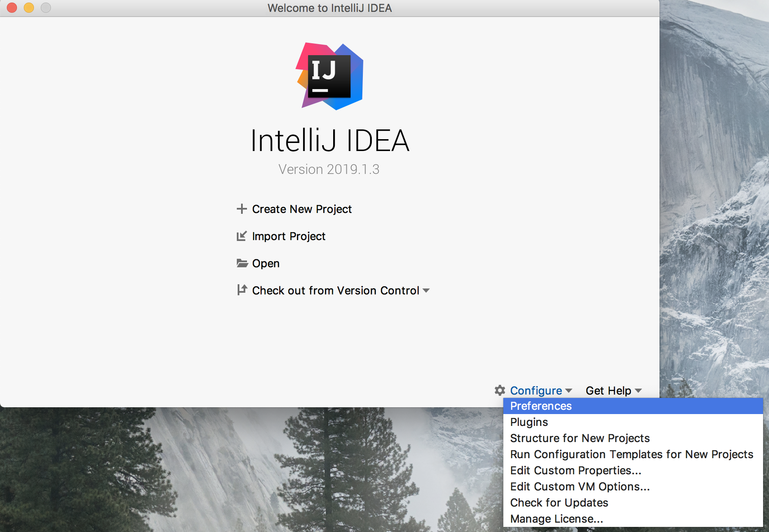Choose Edit Custom VM Options...
769x532 pixels.
(x=633, y=487)
